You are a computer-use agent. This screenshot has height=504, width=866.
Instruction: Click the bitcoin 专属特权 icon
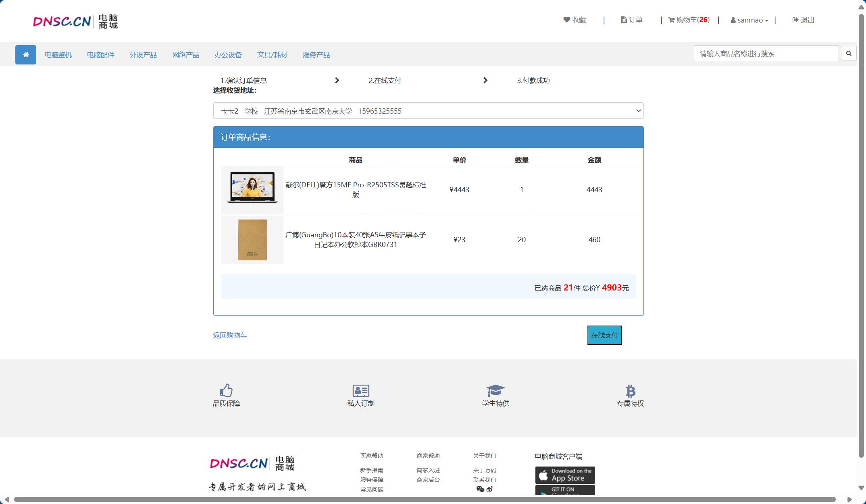[630, 391]
